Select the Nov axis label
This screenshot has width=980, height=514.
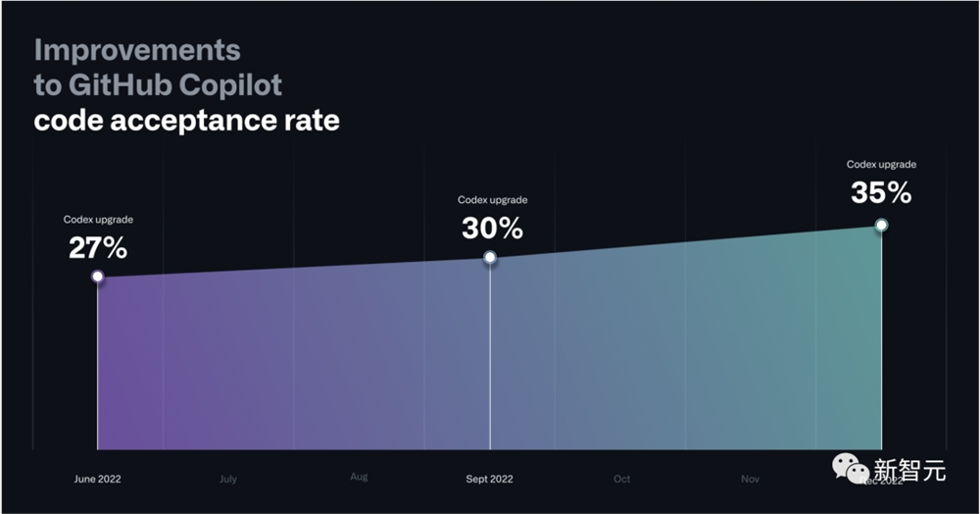(x=750, y=479)
